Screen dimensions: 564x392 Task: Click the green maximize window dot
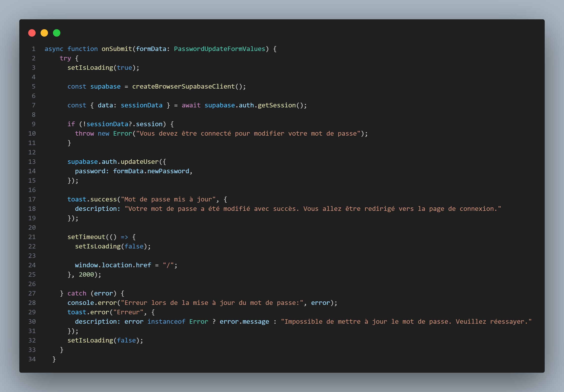[57, 33]
